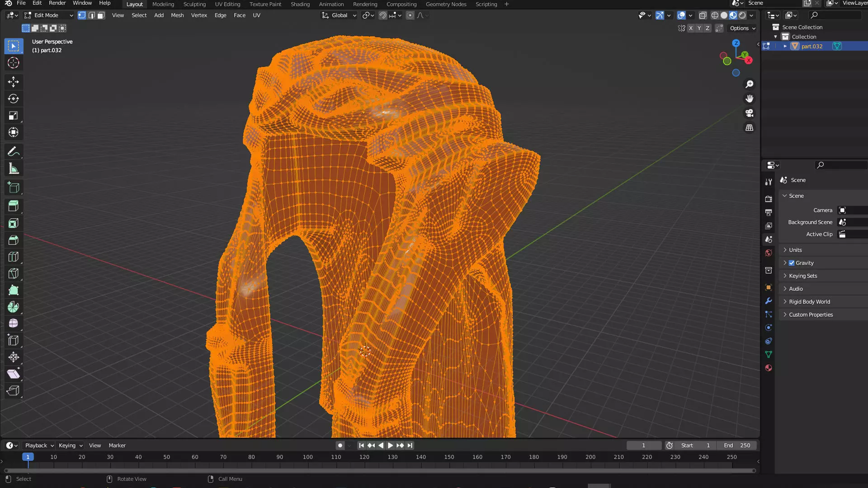The width and height of the screenshot is (868, 488).
Task: Pick the Rotate tool
Action: pyautogui.click(x=13, y=99)
